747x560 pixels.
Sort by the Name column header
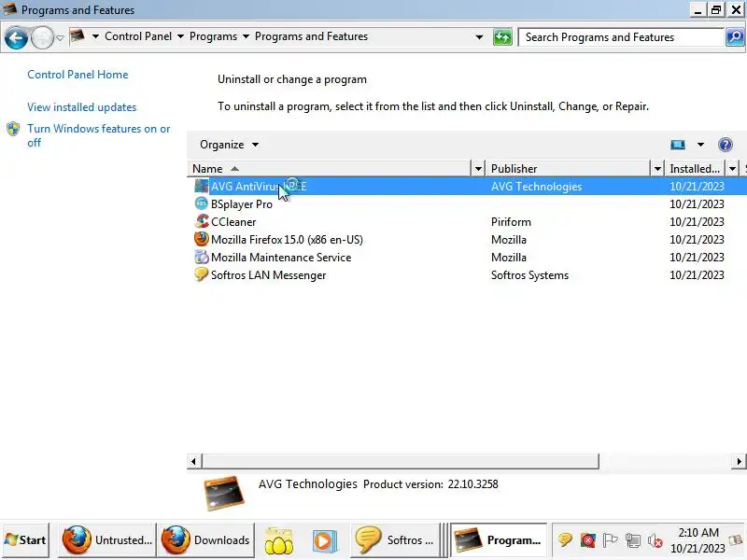coord(329,169)
